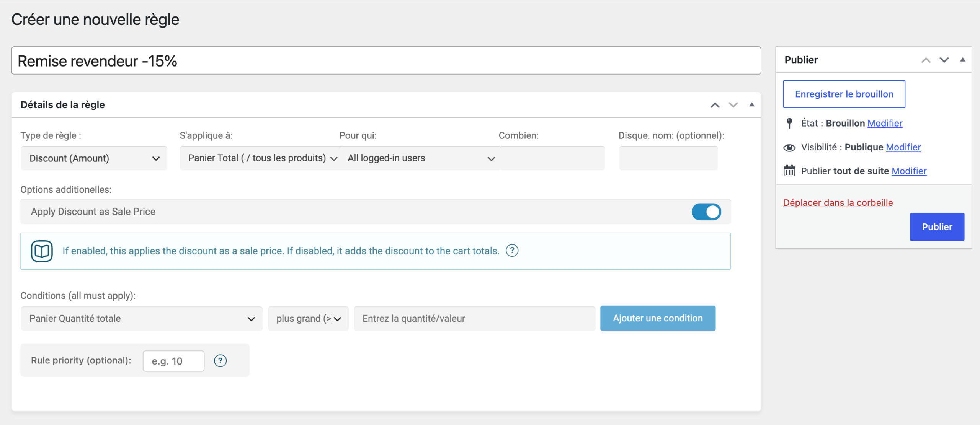The width and height of the screenshot is (980, 425).
Task: Click the eye icon beside Visibilité
Action: (789, 147)
